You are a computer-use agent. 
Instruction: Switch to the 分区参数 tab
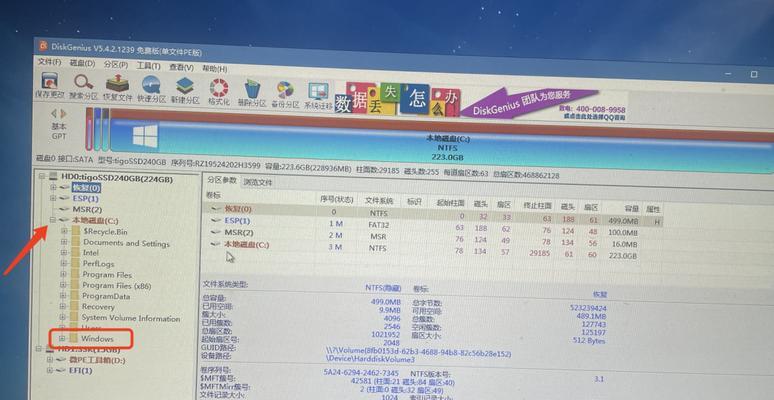tap(222, 181)
